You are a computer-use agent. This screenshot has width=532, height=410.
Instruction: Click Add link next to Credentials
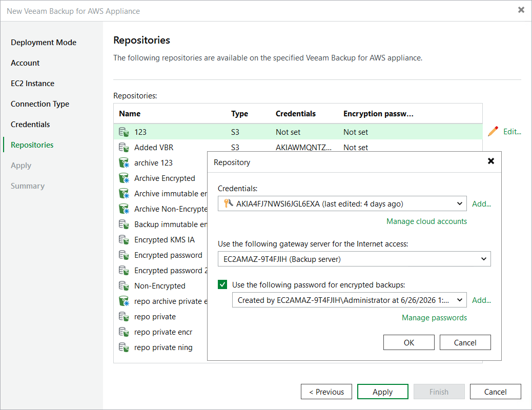click(x=481, y=204)
